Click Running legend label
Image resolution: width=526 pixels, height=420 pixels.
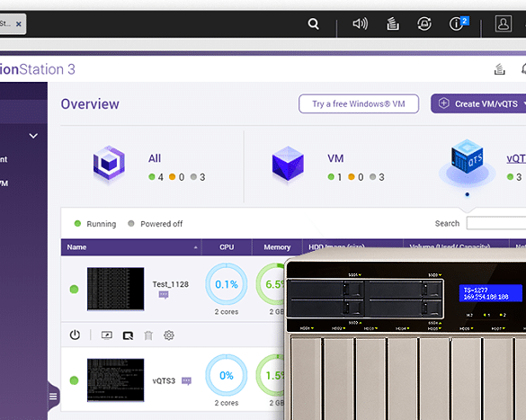[102, 224]
